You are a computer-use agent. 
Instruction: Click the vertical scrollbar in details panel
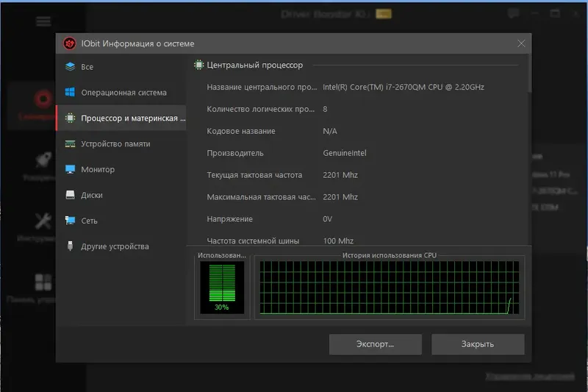tap(529, 73)
